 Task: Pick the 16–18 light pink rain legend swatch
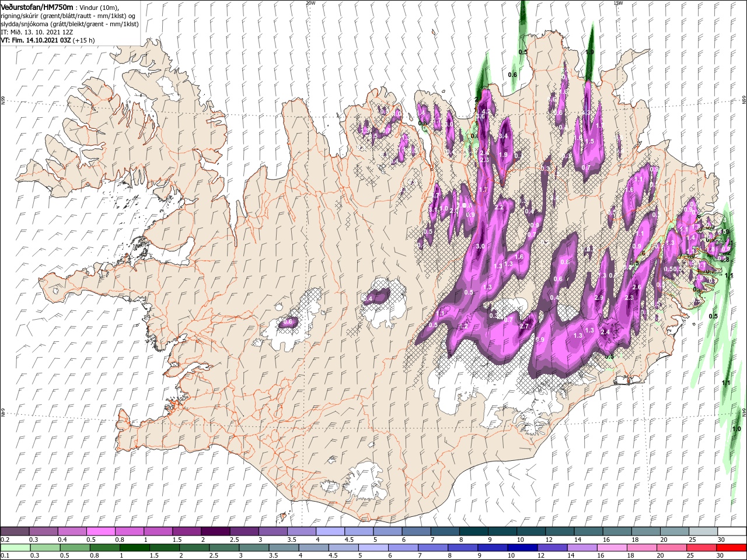(x=611, y=548)
